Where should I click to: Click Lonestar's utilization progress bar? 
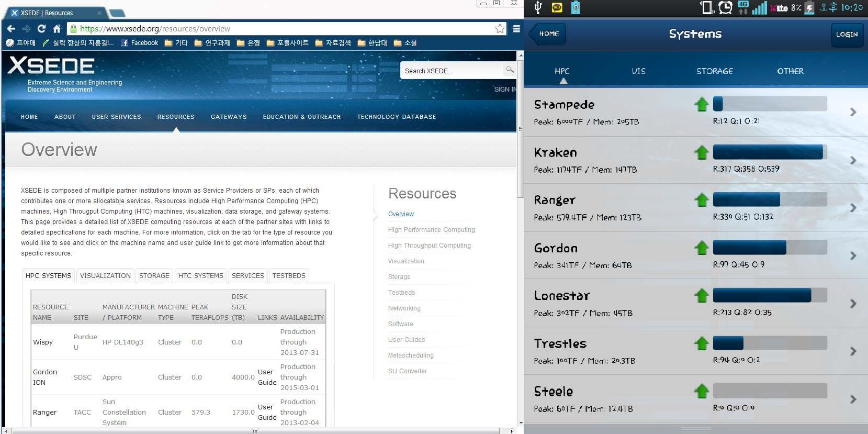point(770,295)
